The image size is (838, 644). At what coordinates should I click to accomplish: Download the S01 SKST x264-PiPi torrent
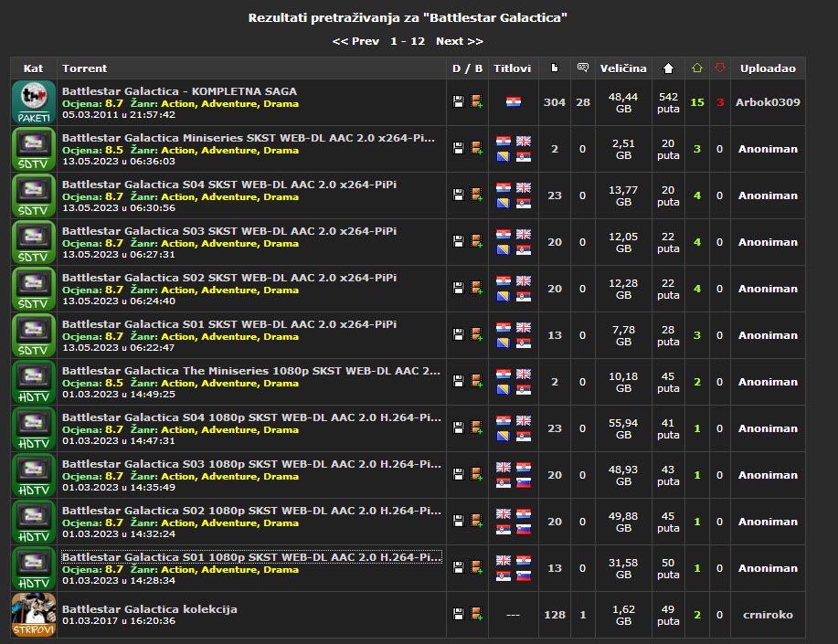458,334
